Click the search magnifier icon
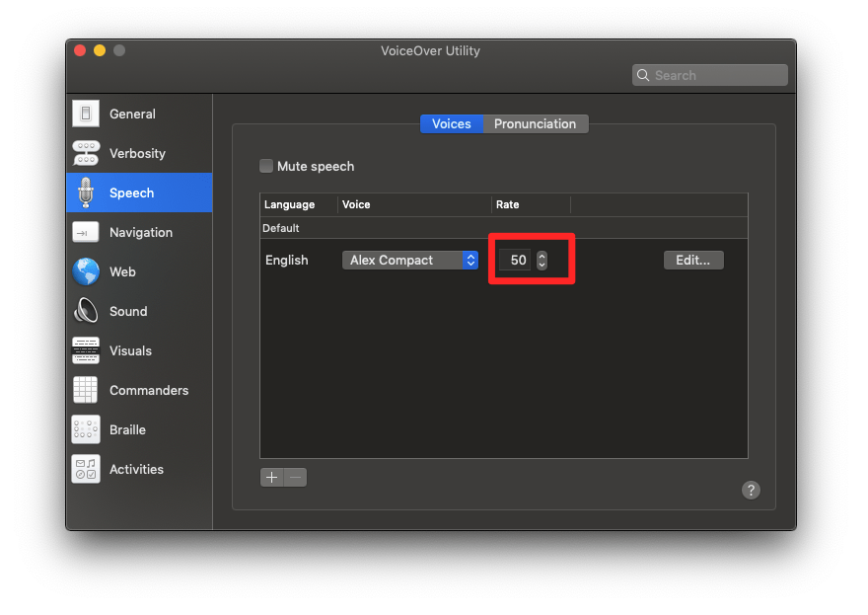Image resolution: width=868 pixels, height=615 pixels. [x=643, y=75]
